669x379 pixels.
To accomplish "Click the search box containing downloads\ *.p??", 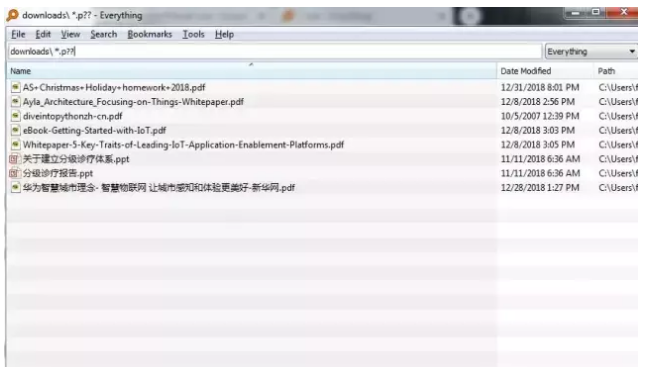I will pos(275,52).
